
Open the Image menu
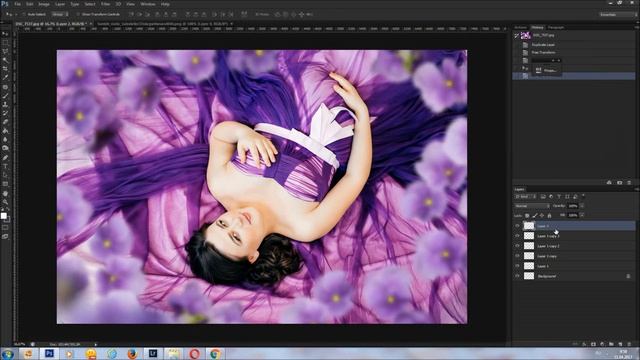44,4
